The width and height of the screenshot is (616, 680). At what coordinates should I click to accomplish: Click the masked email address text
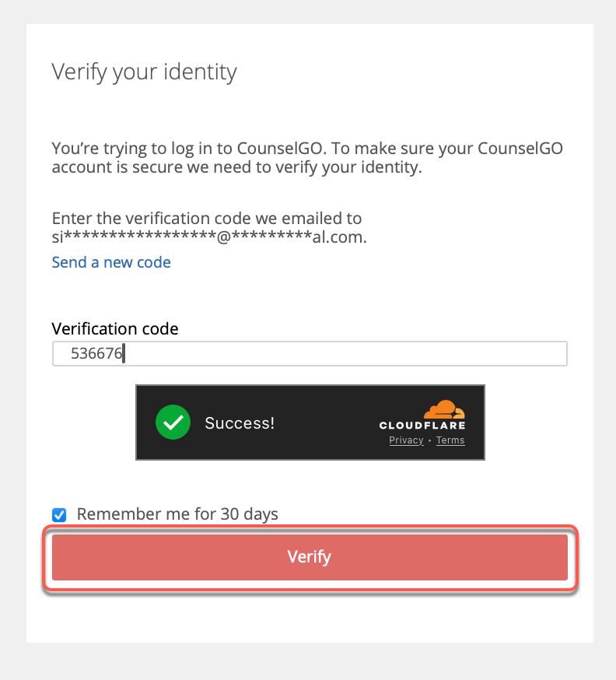coord(208,237)
